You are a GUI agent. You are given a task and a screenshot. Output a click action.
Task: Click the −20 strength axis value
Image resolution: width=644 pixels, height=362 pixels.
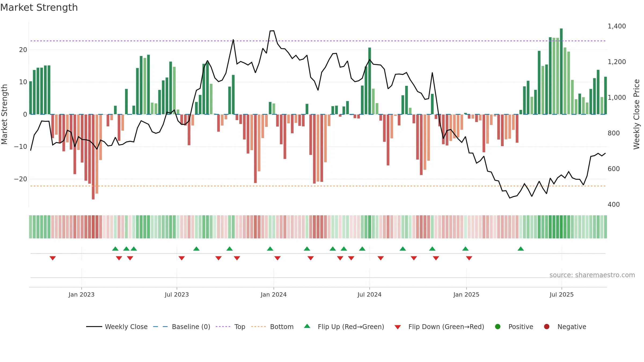(21, 179)
